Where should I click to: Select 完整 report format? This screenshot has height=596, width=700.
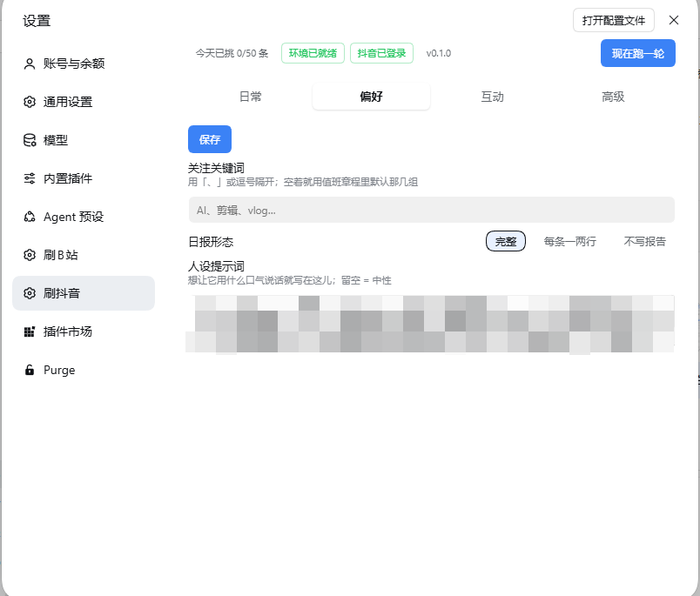click(505, 241)
